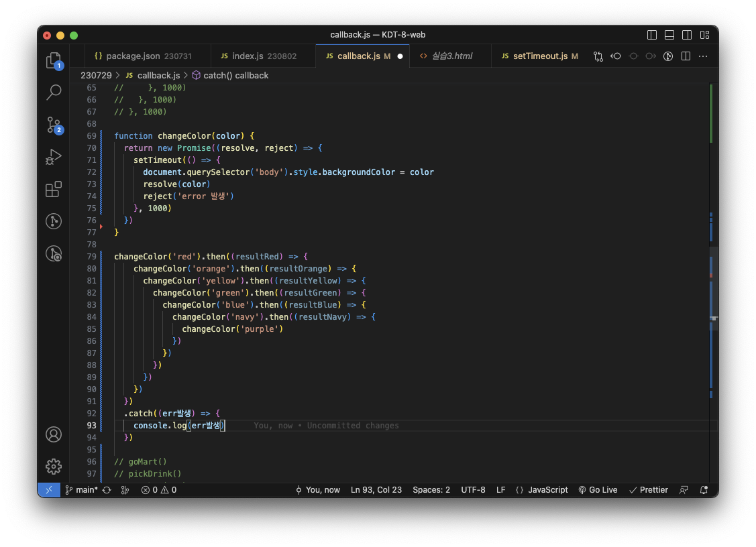Screen dimensions: 756x547
Task: Click the middle revision circle icon
Action: [x=633, y=56]
